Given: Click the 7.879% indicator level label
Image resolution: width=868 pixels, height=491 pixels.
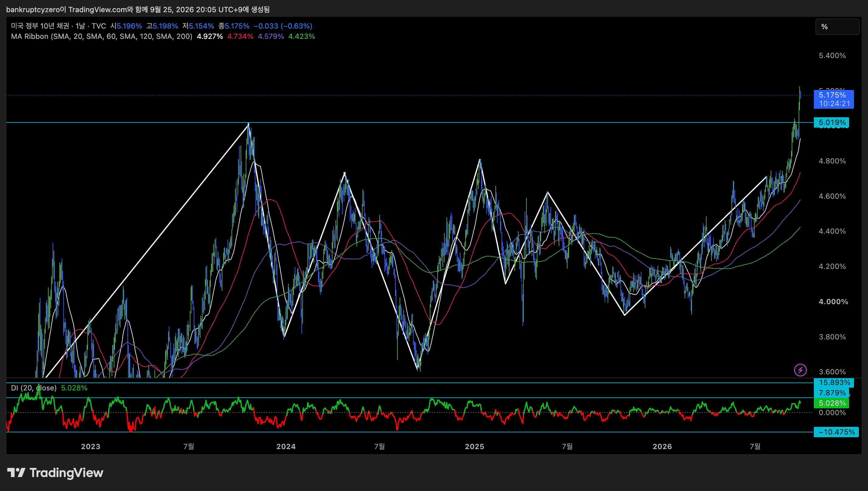Looking at the screenshot, I should click(x=831, y=393).
